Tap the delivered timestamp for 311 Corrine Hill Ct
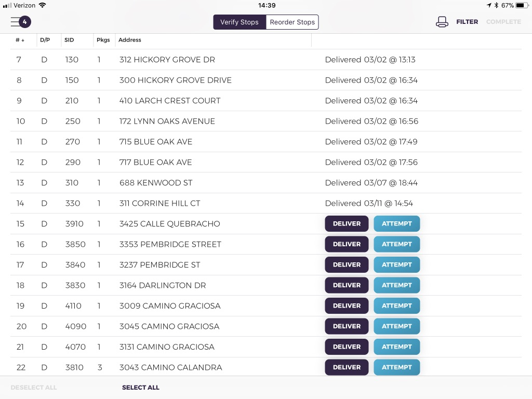Image resolution: width=532 pixels, height=399 pixels. (x=370, y=203)
